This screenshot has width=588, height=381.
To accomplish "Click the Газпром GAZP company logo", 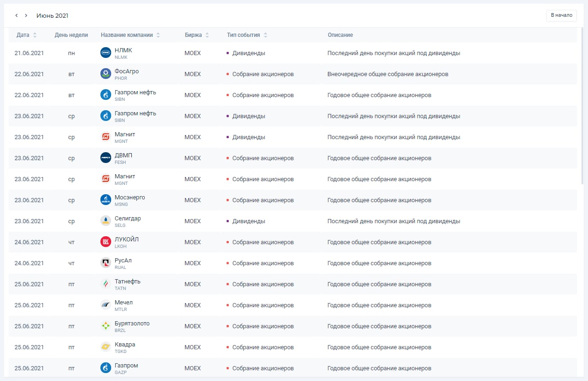I will pos(106,368).
